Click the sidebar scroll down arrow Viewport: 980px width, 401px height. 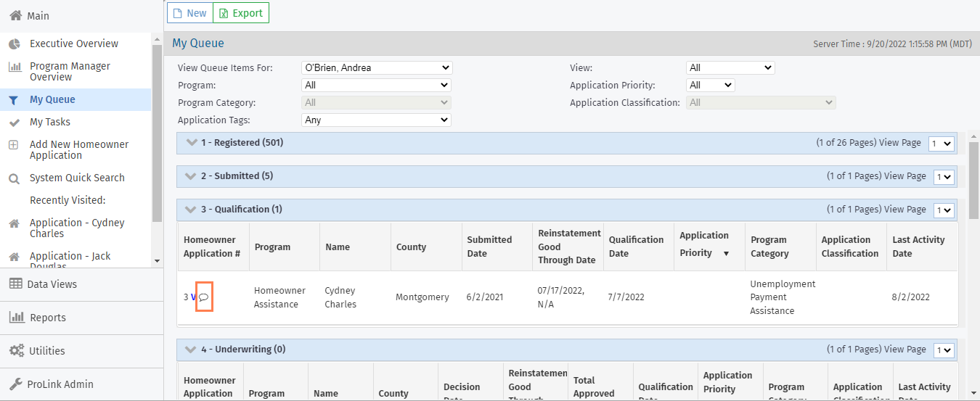tap(158, 261)
